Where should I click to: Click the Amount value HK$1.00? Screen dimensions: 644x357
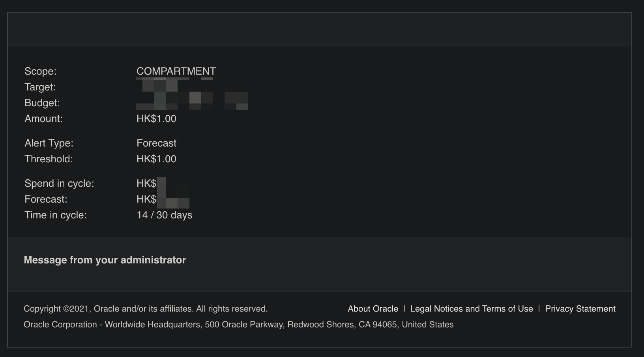[x=156, y=119]
